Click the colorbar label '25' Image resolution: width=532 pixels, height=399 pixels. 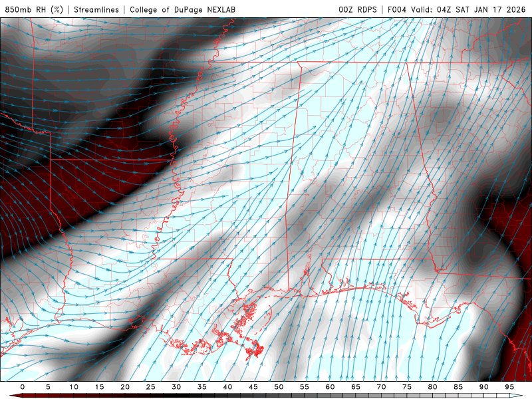(151, 387)
